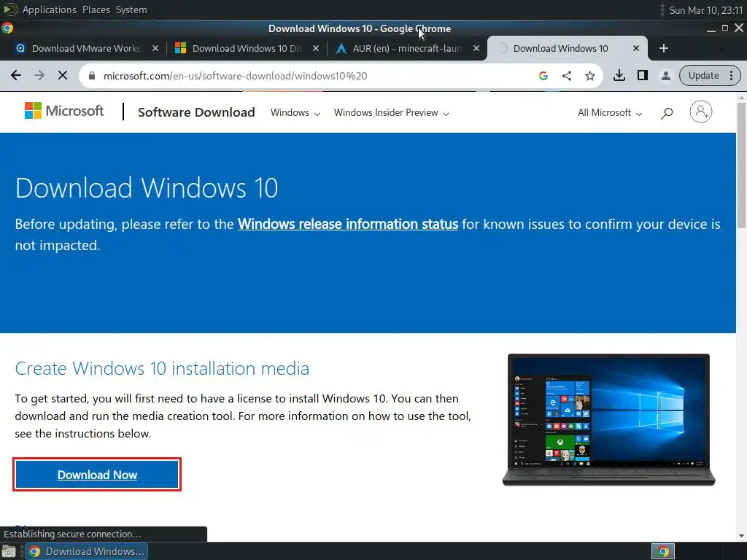
Task: Click the Microsoft logo
Action: pyautogui.click(x=64, y=111)
